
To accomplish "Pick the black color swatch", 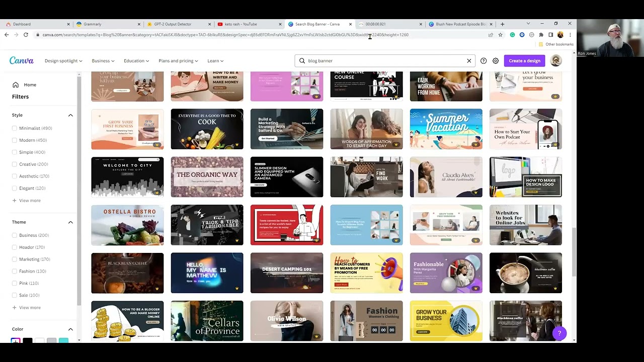I will 28,341.
